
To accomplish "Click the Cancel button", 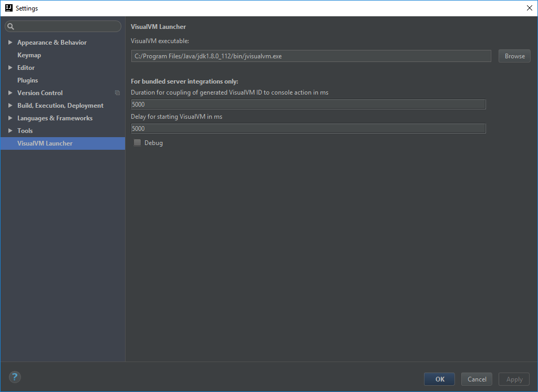I will pos(476,379).
